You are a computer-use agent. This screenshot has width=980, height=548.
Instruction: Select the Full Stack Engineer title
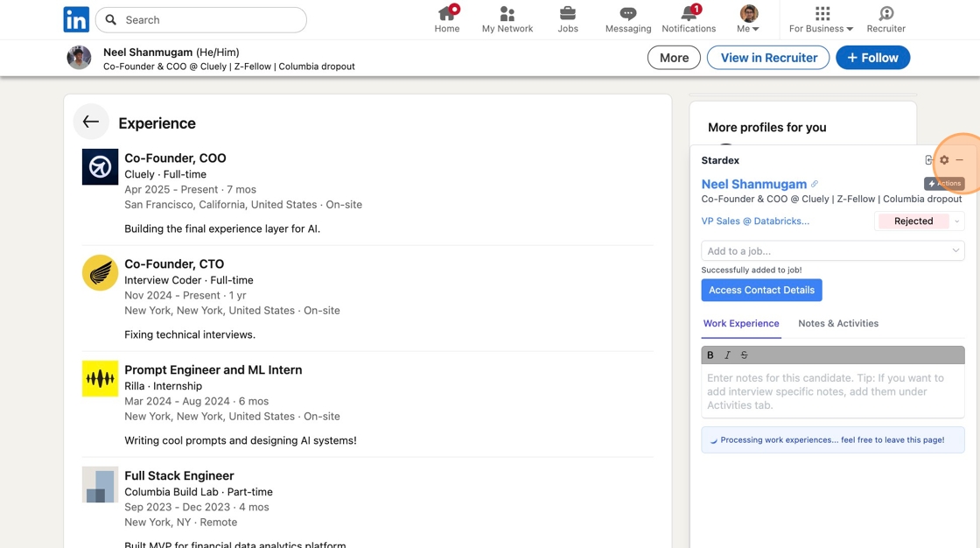click(179, 475)
